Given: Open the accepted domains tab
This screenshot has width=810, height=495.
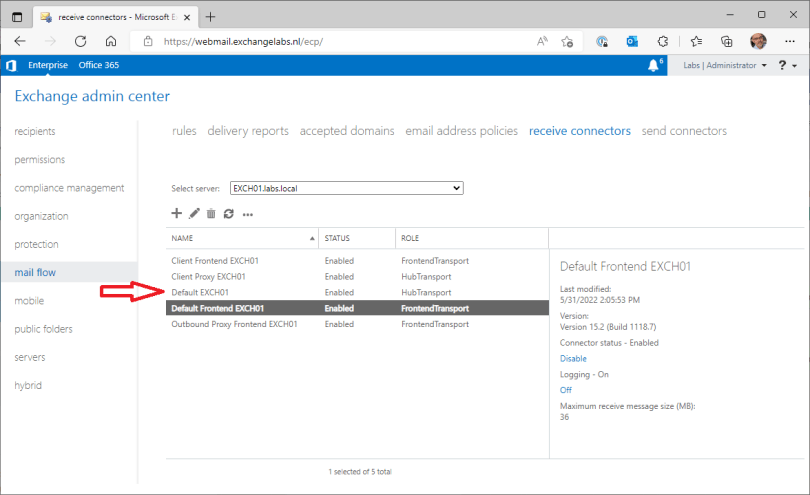Looking at the screenshot, I should 347,131.
